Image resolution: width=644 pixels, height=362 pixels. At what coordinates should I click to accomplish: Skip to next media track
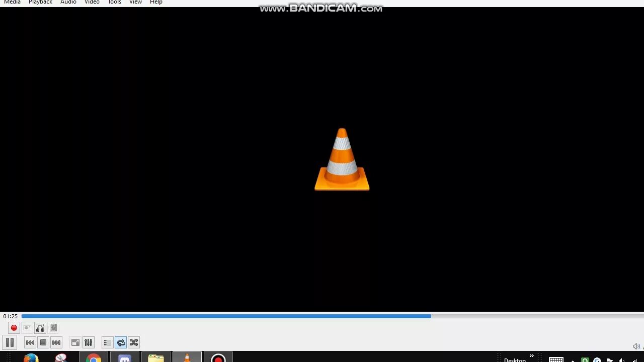[x=56, y=343]
